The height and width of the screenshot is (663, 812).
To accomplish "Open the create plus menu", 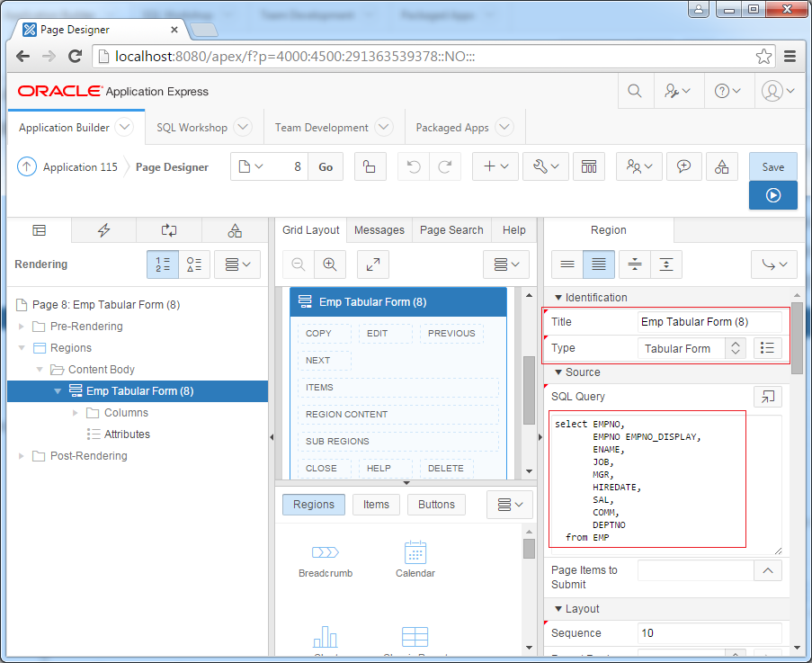I will (495, 166).
